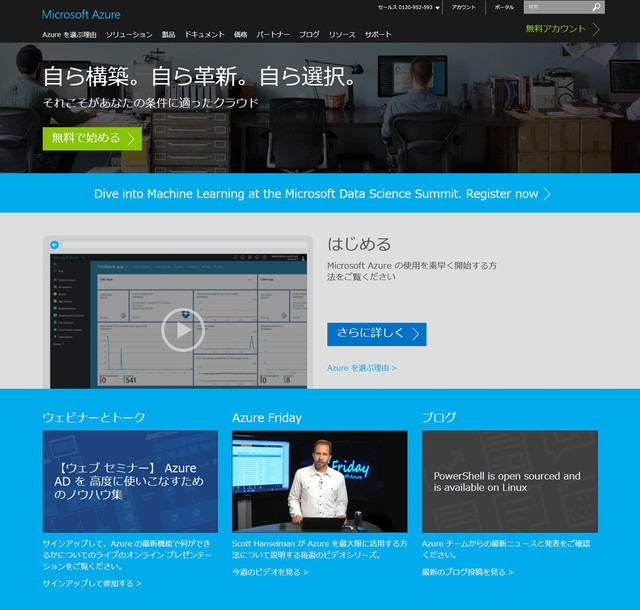Open the ブログ menu item

309,35
